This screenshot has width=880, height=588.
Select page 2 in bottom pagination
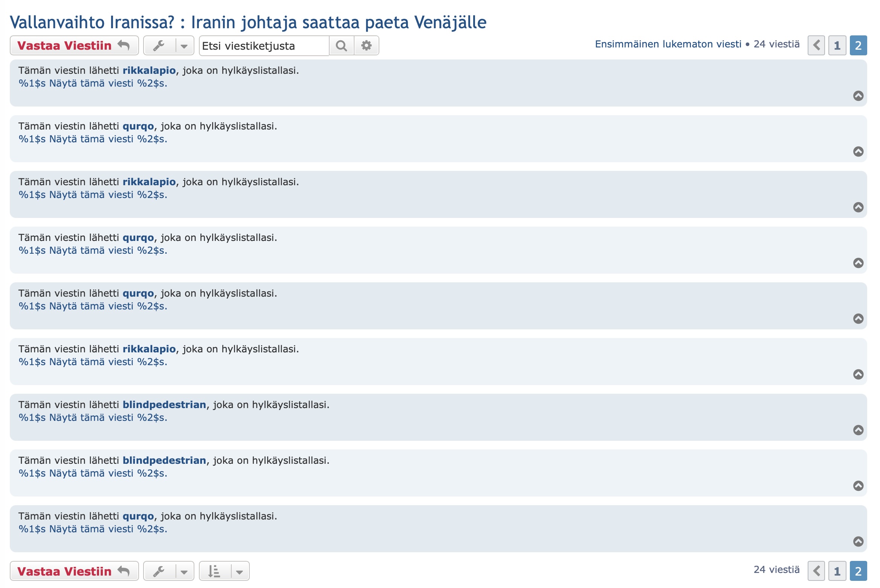[x=859, y=571]
